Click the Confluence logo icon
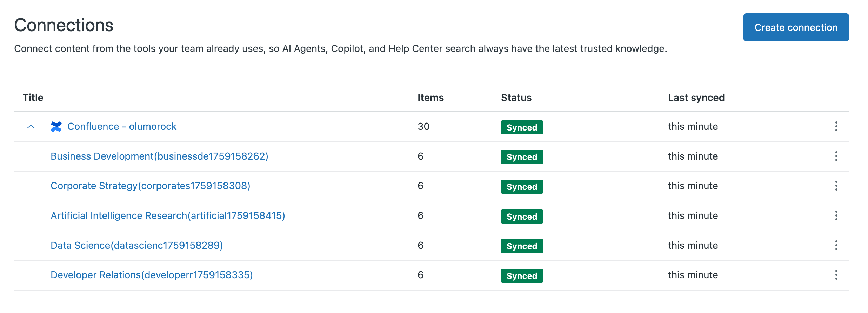This screenshot has height=313, width=868. coord(56,127)
